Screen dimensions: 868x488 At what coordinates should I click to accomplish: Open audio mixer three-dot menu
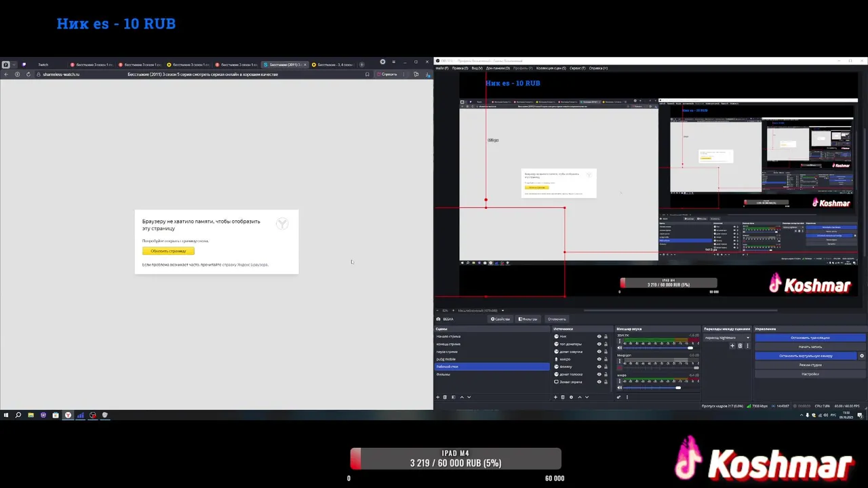click(x=627, y=397)
